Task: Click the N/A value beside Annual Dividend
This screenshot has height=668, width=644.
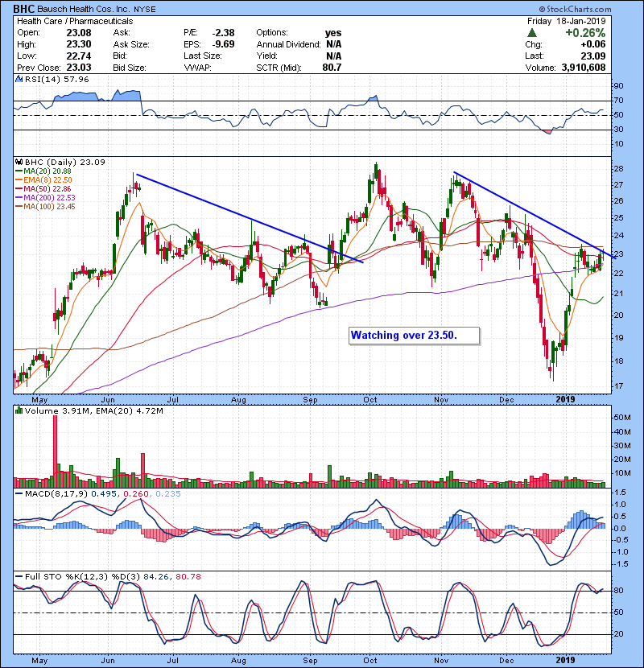Action: click(x=334, y=44)
